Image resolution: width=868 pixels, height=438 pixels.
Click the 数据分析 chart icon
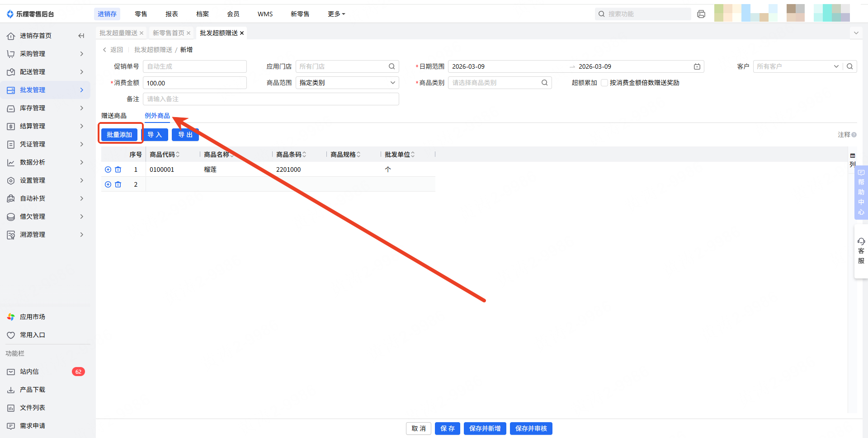tap(11, 162)
